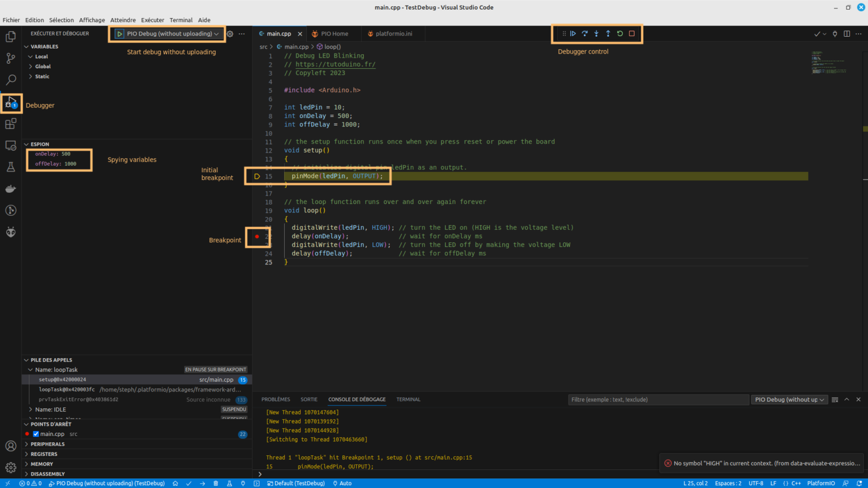
Task: Click the debug console filter field
Action: (x=658, y=400)
